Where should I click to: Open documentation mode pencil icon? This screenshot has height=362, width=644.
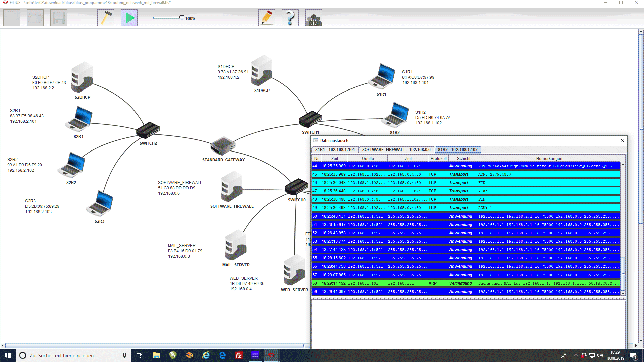tap(267, 18)
